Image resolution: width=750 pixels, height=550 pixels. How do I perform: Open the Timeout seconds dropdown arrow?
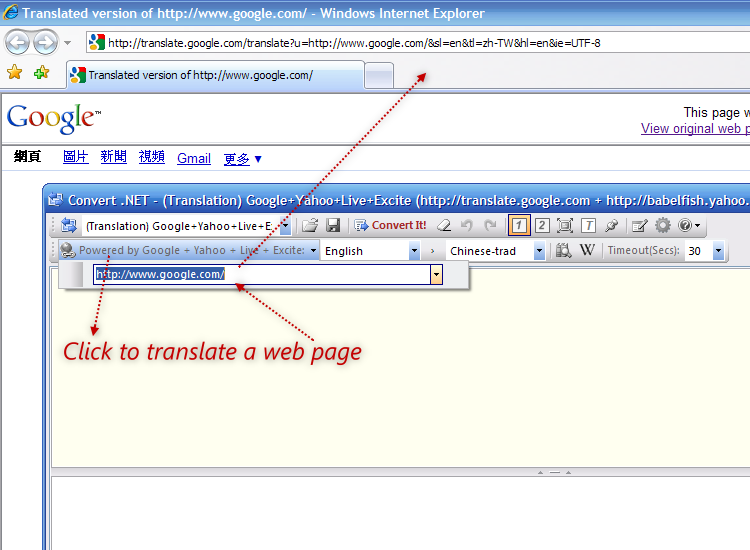[718, 251]
